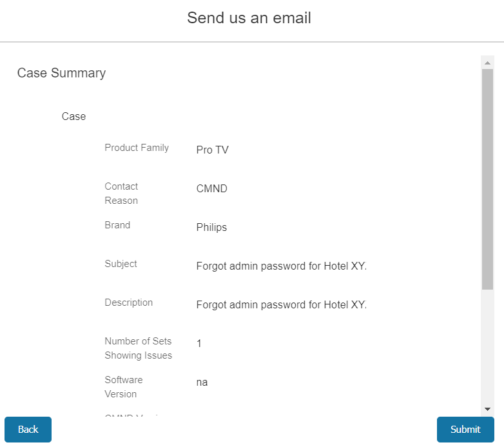Image resolution: width=504 pixels, height=447 pixels.
Task: Click the scrollbar up arrow
Action: coord(487,63)
